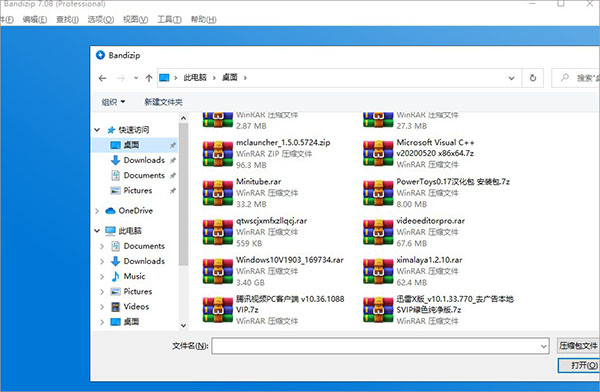Open OneDrive in the navigation pane
This screenshot has height=392, width=600.
[x=135, y=211]
